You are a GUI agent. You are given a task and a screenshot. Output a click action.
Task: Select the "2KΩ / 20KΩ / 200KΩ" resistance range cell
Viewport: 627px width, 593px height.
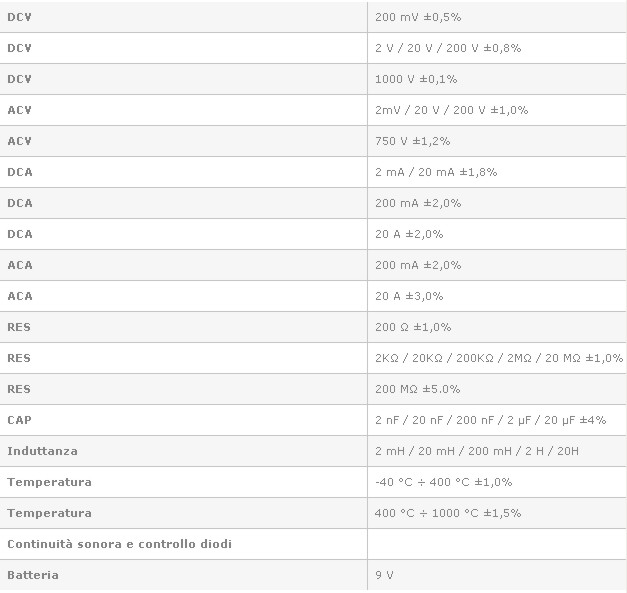(498, 358)
